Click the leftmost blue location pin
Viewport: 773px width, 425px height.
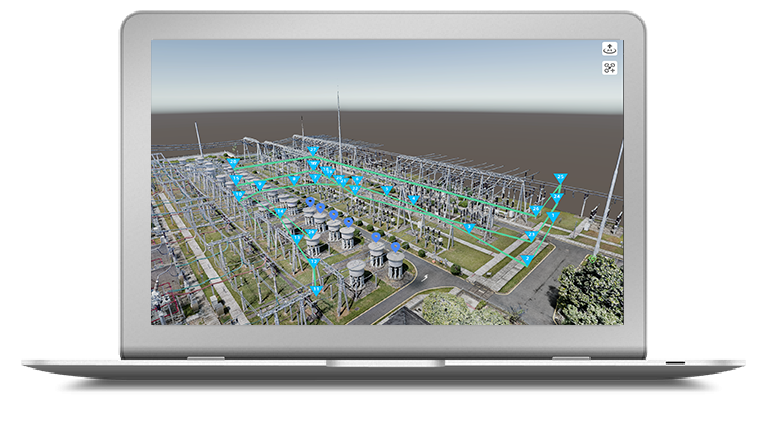pyautogui.click(x=308, y=201)
